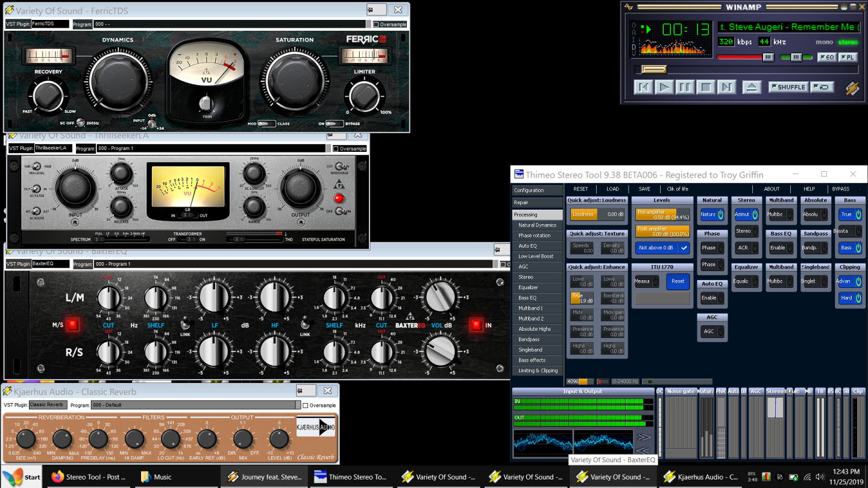
Task: Open Winamp from the Journey taskbar icon
Action: pyautogui.click(x=265, y=476)
